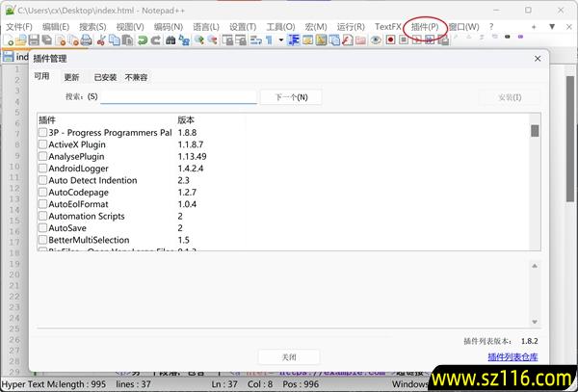The image size is (578, 392).
Task: Click the Save file toolbar icon
Action: click(34, 39)
